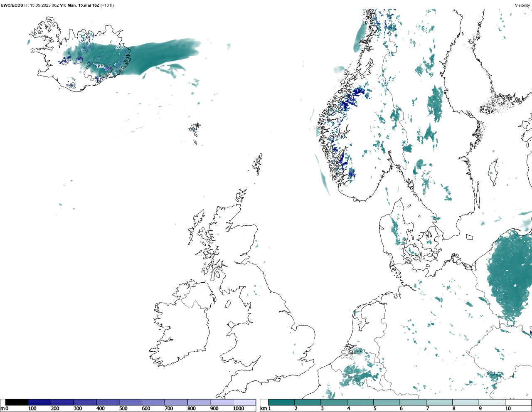Click the 7–8 km legend swatch
This screenshot has height=412, width=532.
[x=439, y=402]
